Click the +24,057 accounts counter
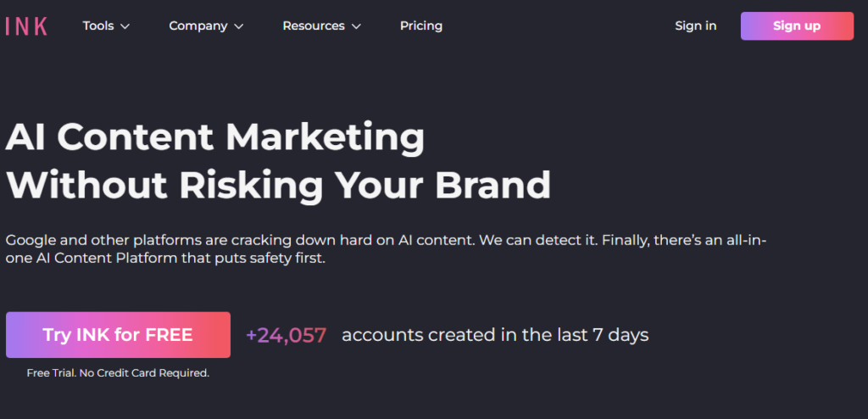This screenshot has height=419, width=868. [x=286, y=335]
